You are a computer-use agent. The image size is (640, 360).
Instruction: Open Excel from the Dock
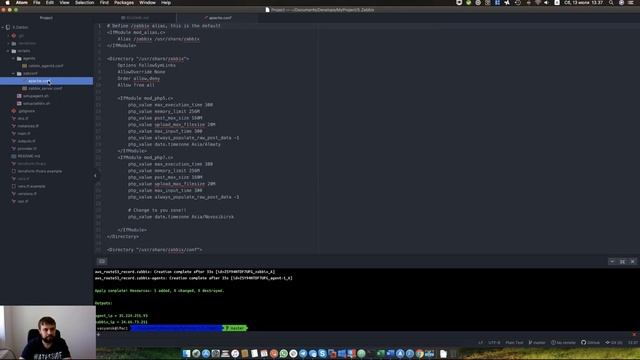[x=381, y=353]
